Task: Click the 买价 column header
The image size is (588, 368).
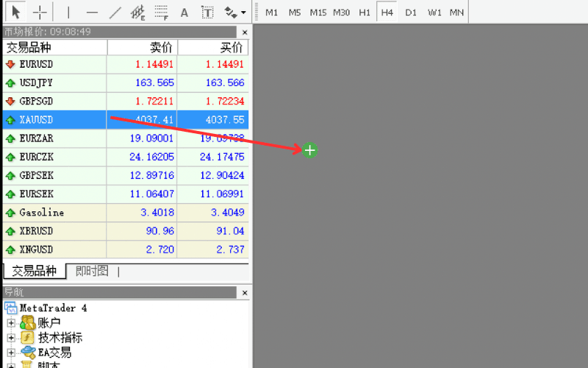Action: pyautogui.click(x=213, y=48)
